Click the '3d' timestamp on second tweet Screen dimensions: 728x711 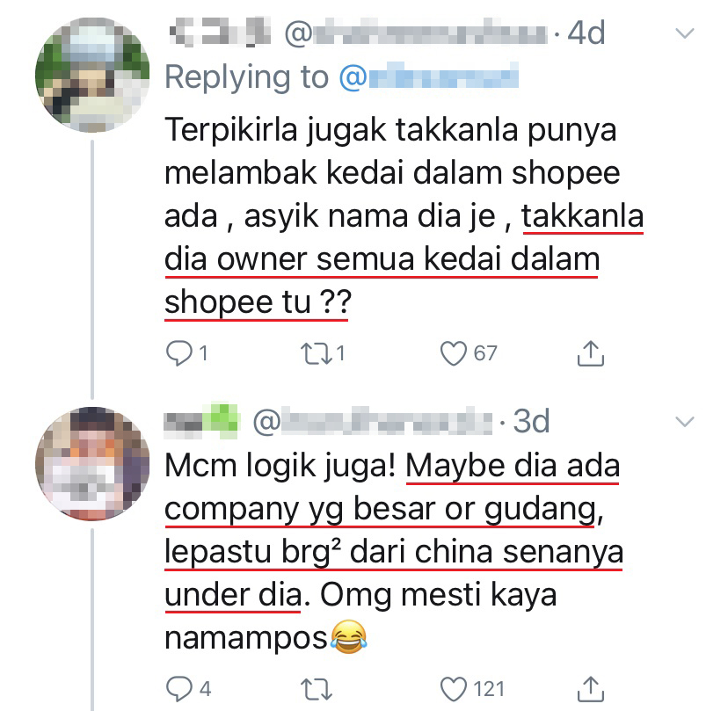tap(531, 422)
